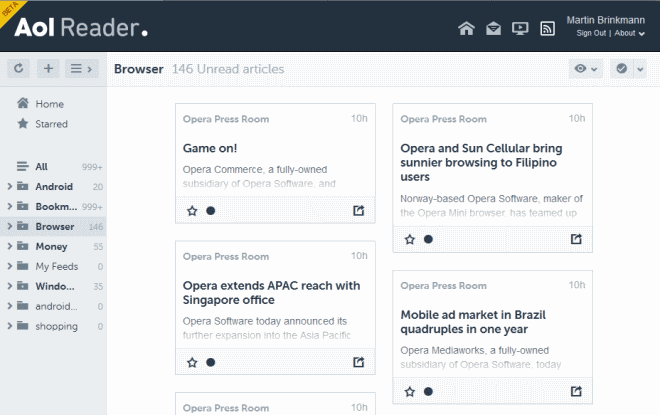
Task: Select the Money folder in sidebar
Action: tap(51, 246)
